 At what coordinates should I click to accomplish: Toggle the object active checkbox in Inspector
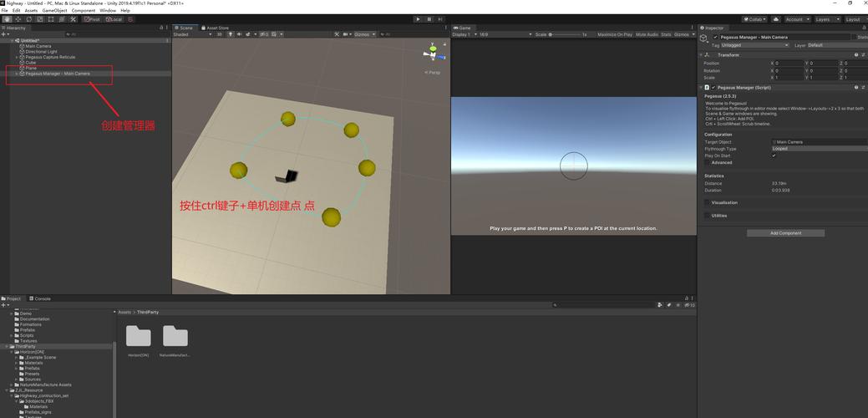click(x=715, y=37)
